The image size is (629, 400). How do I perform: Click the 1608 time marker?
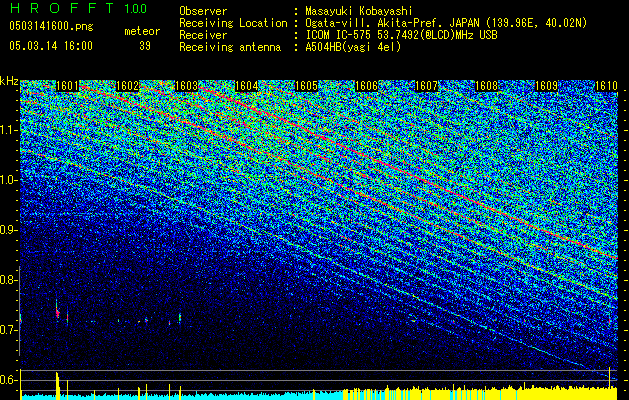click(487, 86)
